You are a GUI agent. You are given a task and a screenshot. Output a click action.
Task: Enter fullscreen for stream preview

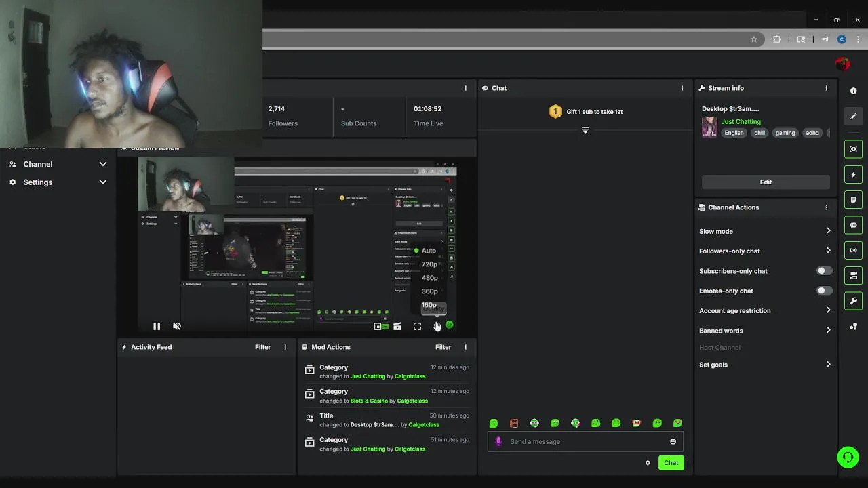417,327
